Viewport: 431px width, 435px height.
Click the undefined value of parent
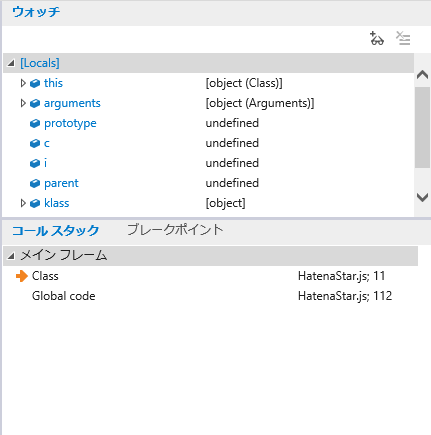click(x=232, y=183)
